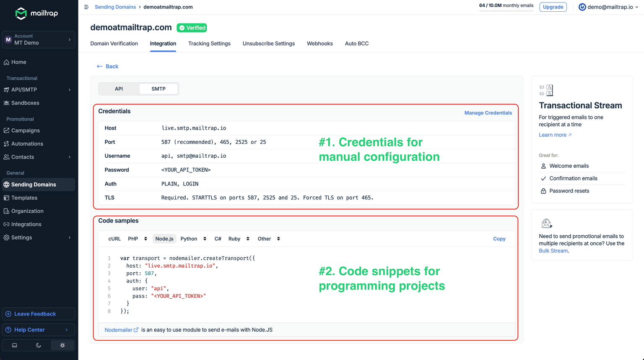
Task: Click the live.smtp.mailtrap.io host value
Action: click(x=194, y=128)
